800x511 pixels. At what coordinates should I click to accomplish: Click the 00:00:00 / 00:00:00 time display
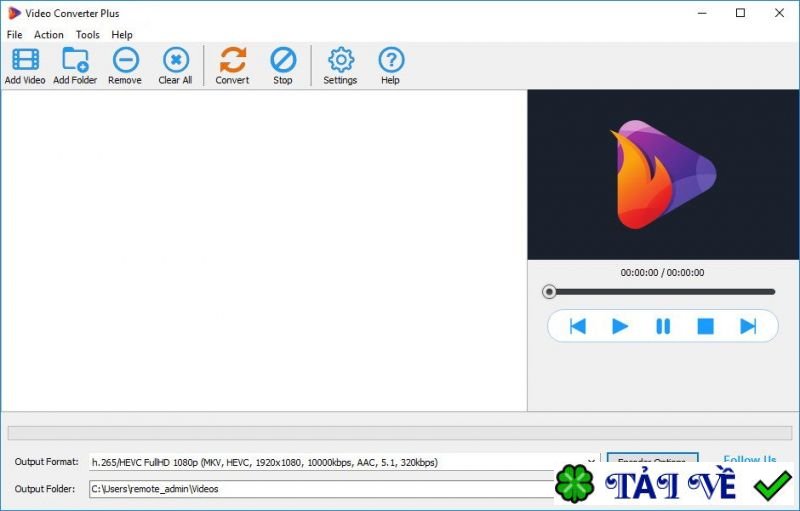[x=662, y=273]
